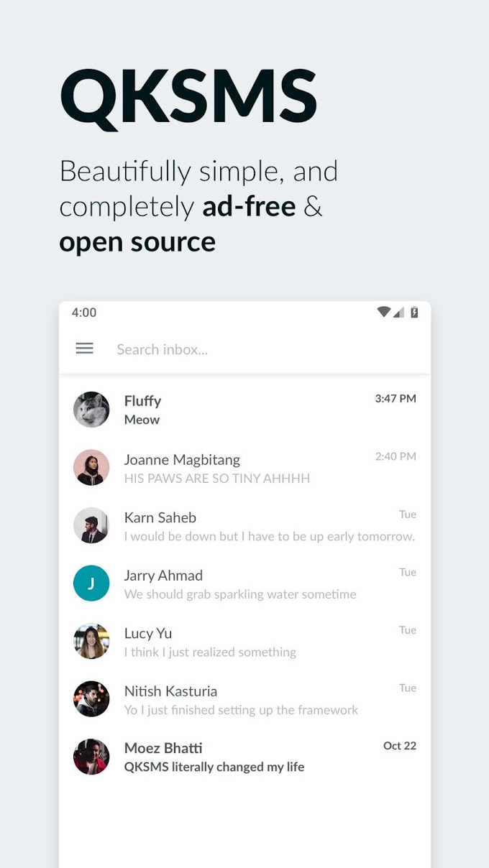Tap Moez Bhatti's avatar photo
This screenshot has height=868, width=489.
coord(91,757)
